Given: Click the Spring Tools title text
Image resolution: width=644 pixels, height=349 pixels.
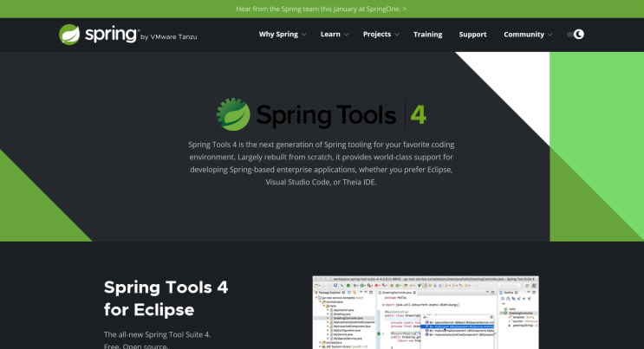Looking at the screenshot, I should point(326,115).
